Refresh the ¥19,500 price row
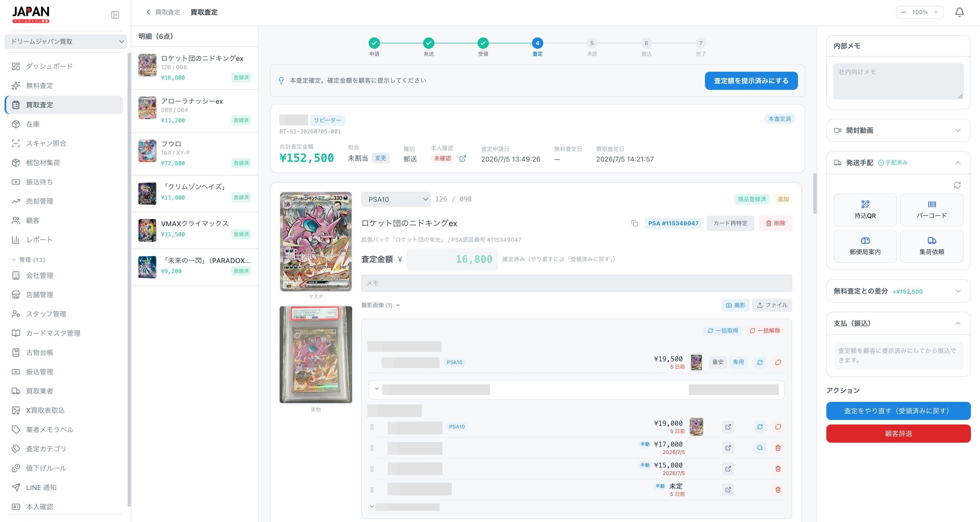This screenshot has height=522, width=980. click(760, 362)
